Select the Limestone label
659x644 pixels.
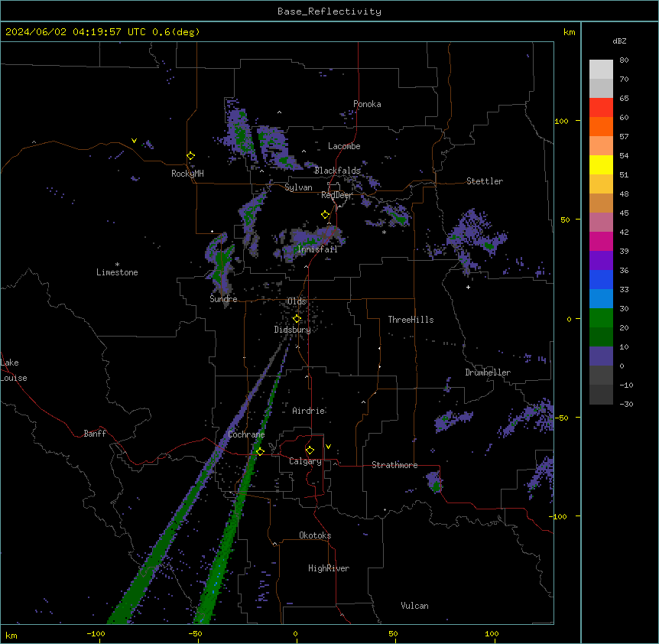tap(117, 272)
